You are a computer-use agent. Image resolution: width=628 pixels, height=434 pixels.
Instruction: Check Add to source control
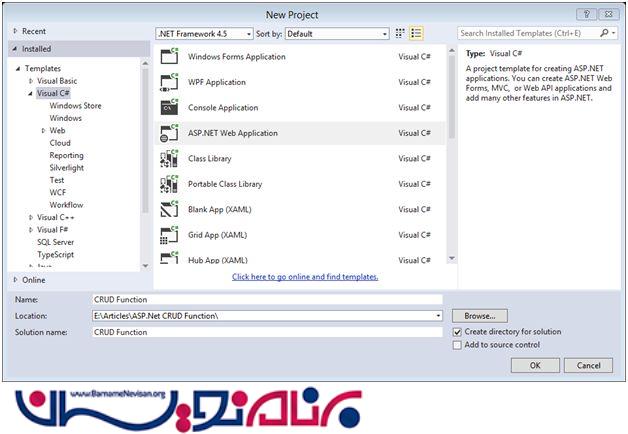point(457,345)
